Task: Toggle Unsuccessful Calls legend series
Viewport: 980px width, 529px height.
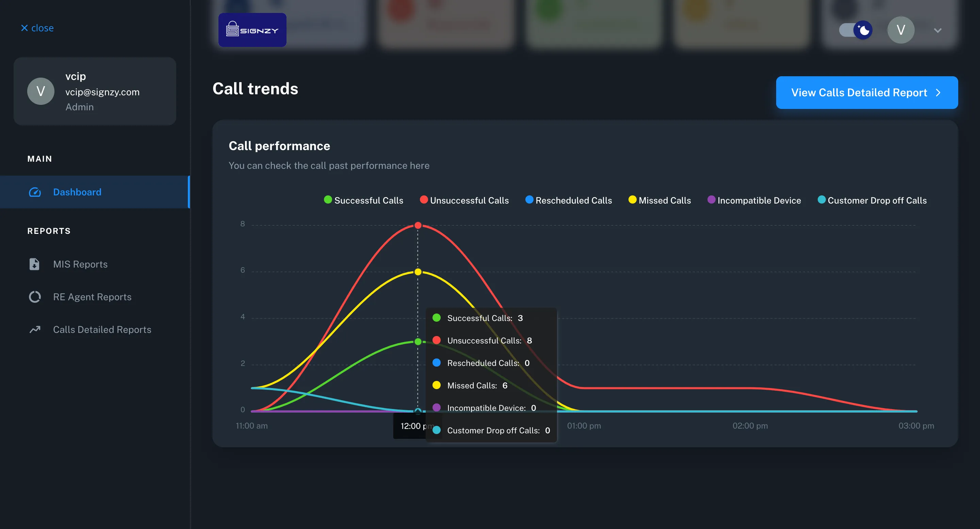Action: click(464, 200)
